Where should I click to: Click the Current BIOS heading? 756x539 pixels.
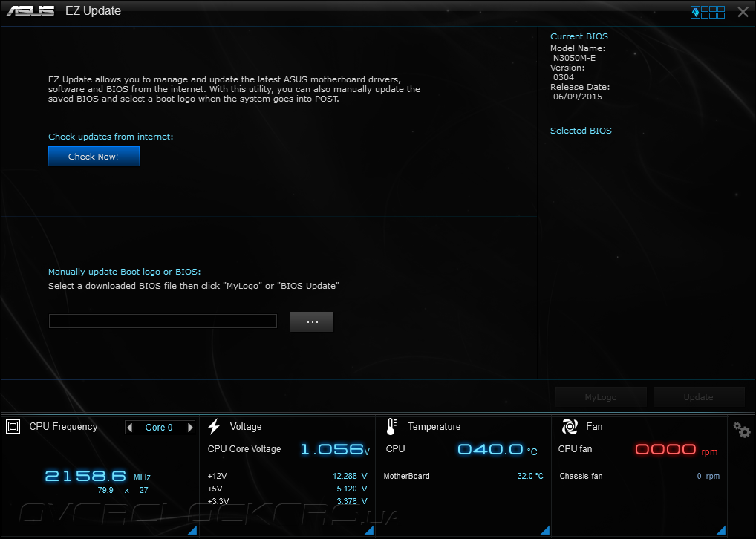[579, 36]
